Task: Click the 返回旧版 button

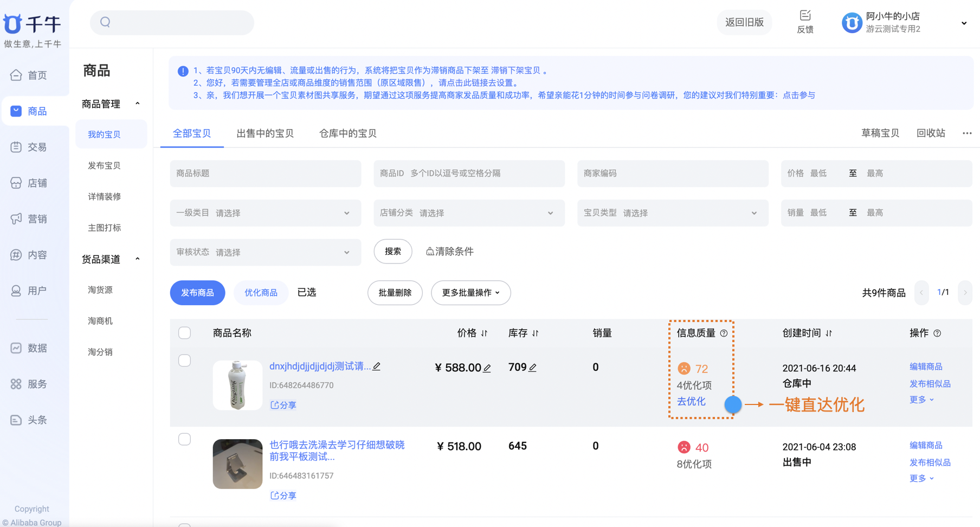Action: [x=744, y=23]
